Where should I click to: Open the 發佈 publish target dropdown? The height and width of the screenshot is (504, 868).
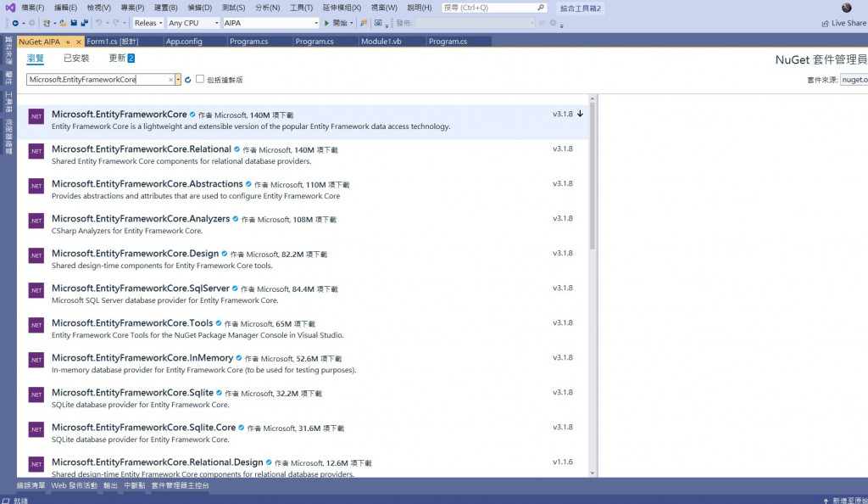tap(475, 23)
